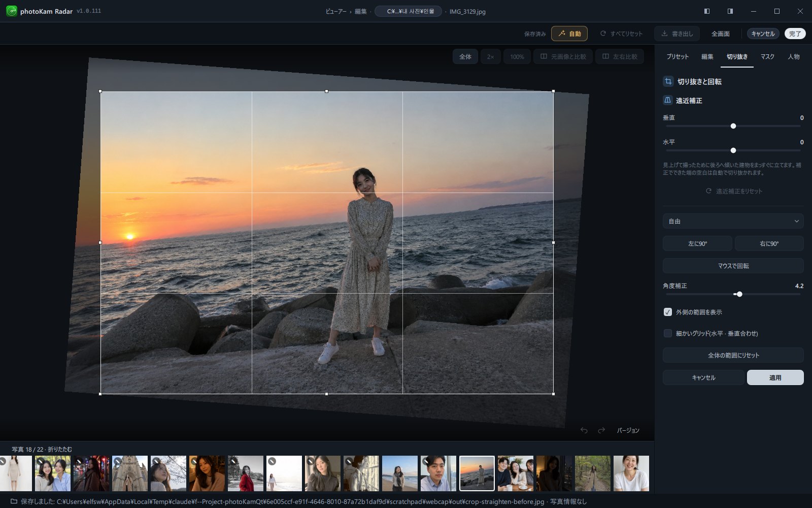Click the photoKam Radar app logo

11,11
